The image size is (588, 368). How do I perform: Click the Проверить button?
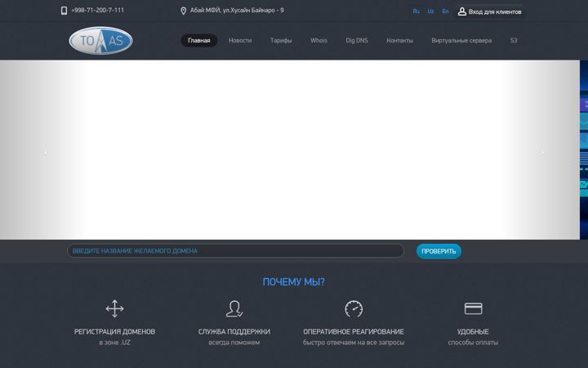point(439,251)
